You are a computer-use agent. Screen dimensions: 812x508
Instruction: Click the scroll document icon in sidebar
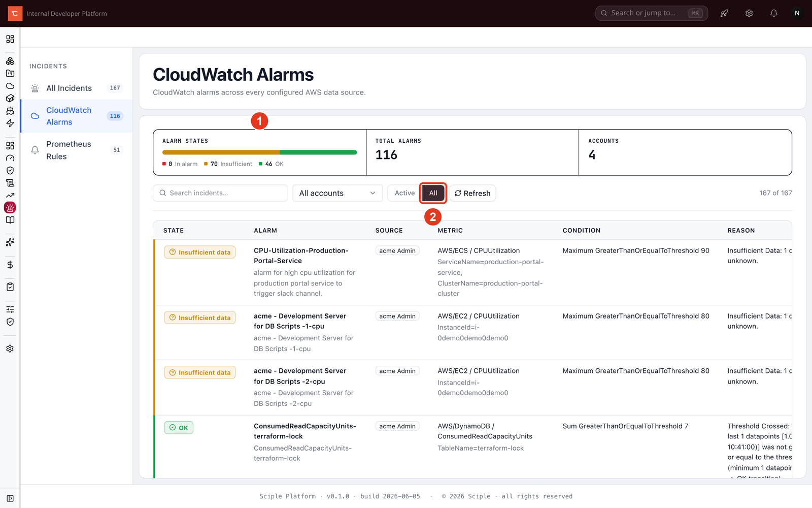[x=10, y=183]
